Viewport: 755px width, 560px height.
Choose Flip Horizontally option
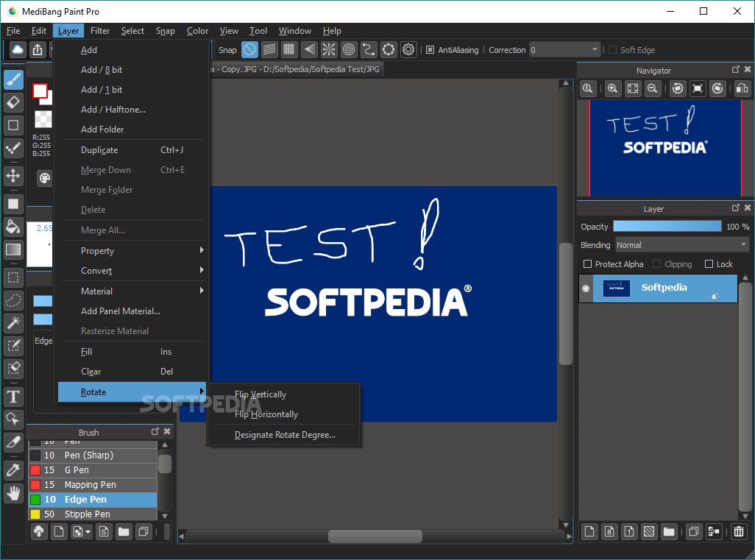click(x=284, y=414)
